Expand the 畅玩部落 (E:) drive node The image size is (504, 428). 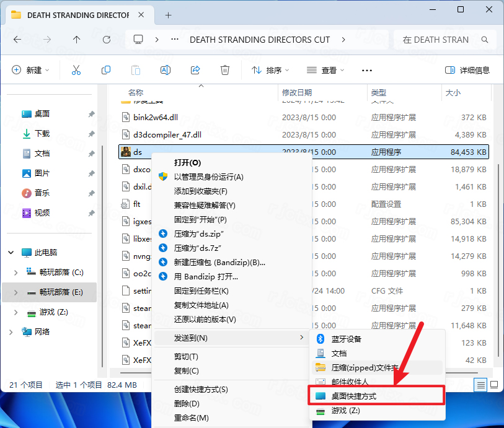coord(15,292)
